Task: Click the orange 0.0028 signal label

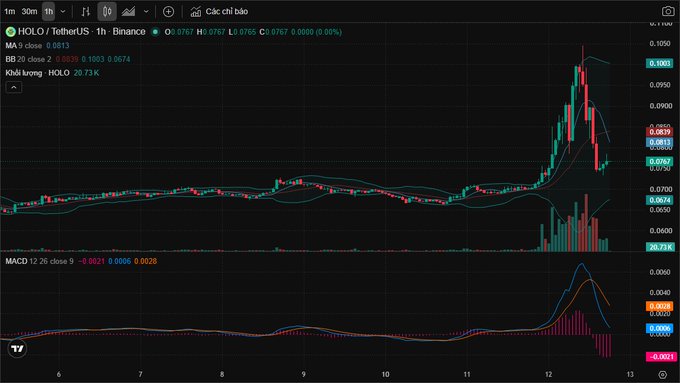Action: pyautogui.click(x=660, y=306)
